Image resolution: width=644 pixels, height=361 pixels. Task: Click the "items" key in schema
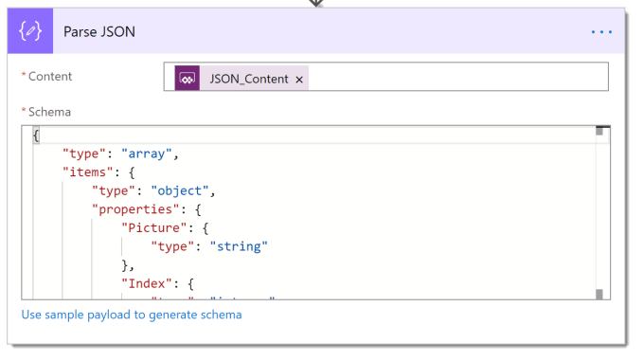87,172
